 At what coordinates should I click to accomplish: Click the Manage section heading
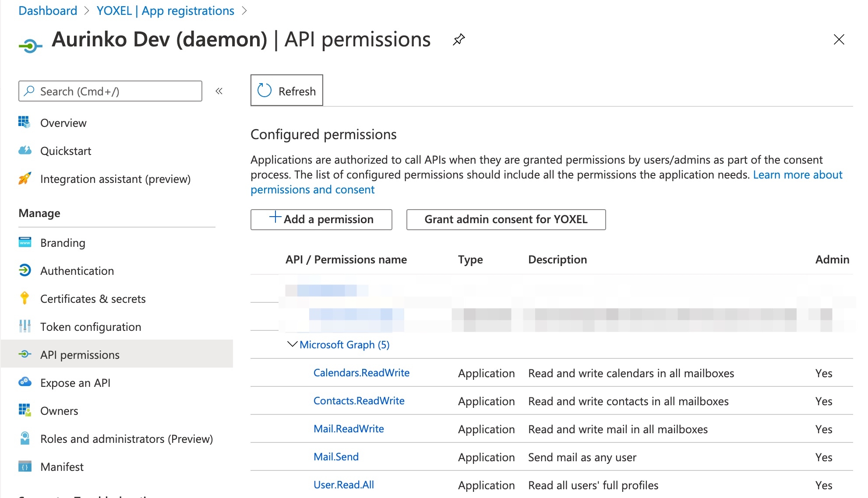click(39, 213)
